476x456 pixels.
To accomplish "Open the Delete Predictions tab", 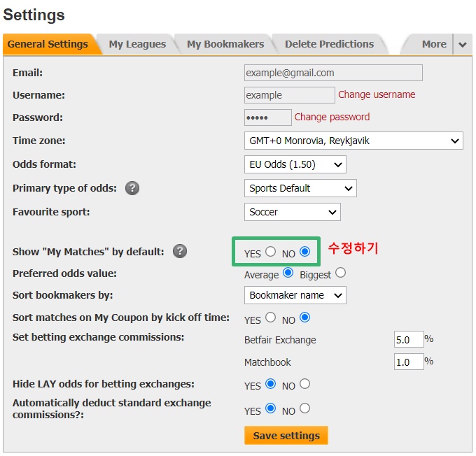I will 329,44.
